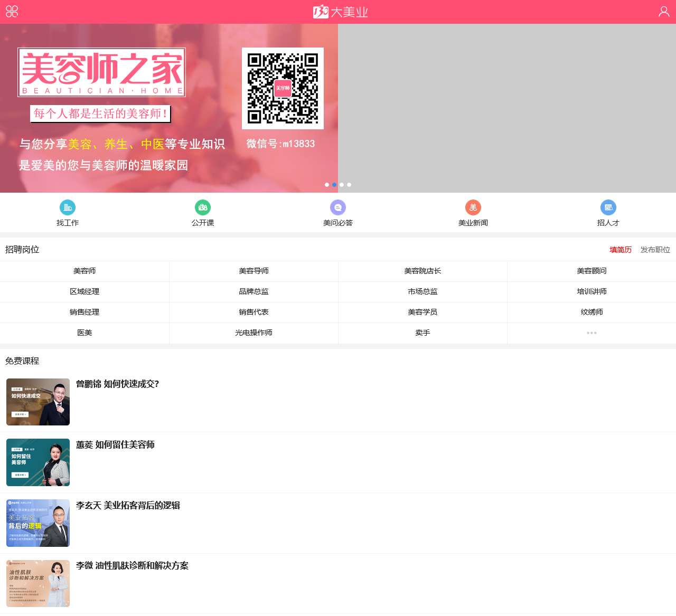The height and width of the screenshot is (616, 676).
Task: Open the 找工作 icon
Action: coord(68,207)
